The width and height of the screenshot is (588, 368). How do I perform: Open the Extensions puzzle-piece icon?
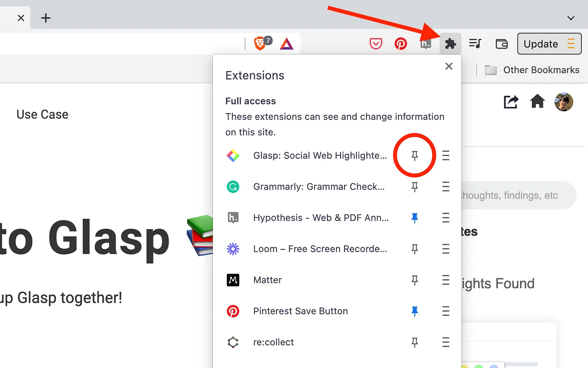pyautogui.click(x=450, y=44)
